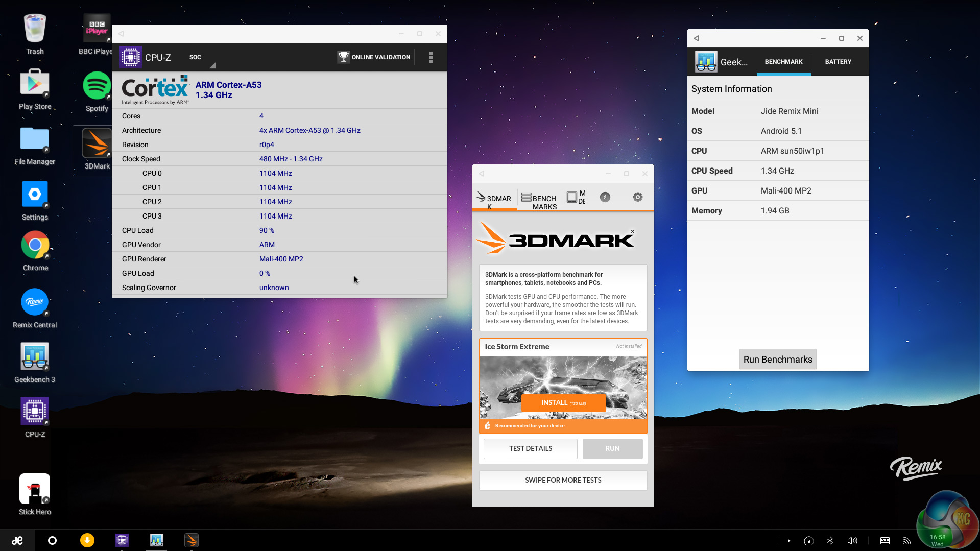Click the Bluetooth icon in system tray
This screenshot has width=980, height=551.
coord(830,540)
